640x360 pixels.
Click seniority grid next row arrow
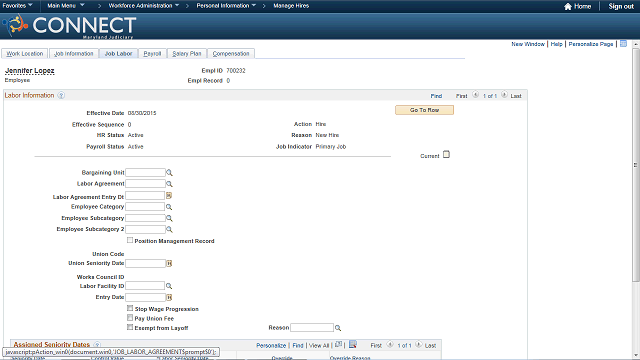click(419, 344)
